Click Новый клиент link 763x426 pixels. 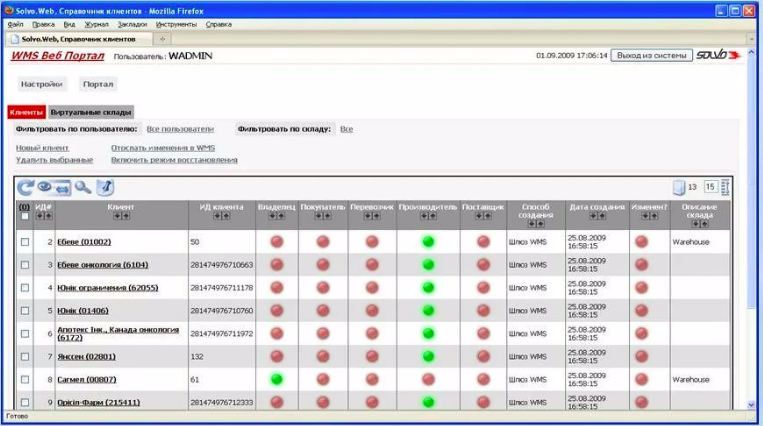42,148
